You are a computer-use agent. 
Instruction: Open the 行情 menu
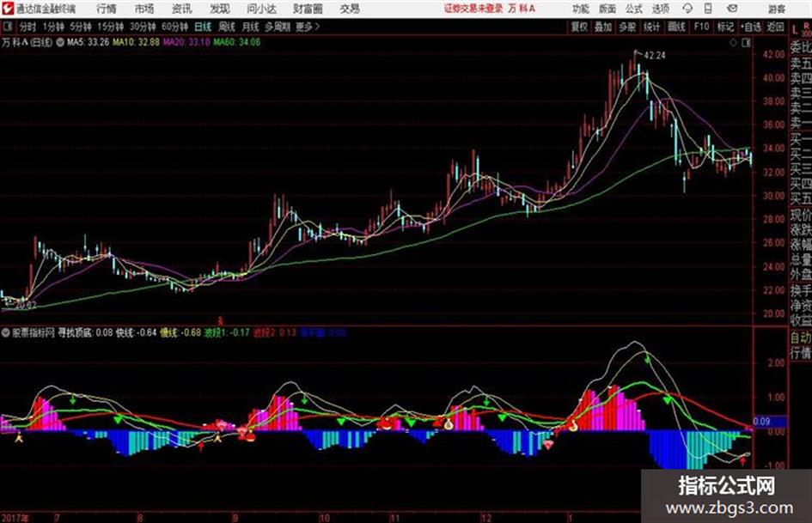[x=107, y=9]
